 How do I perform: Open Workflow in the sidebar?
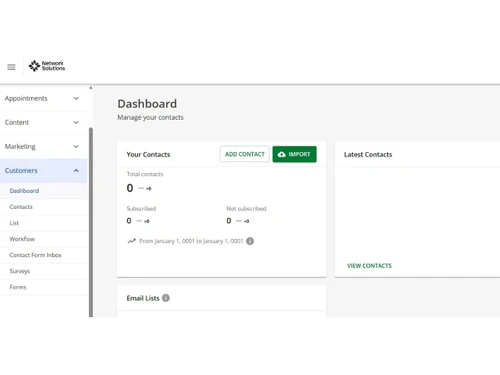[43, 239]
